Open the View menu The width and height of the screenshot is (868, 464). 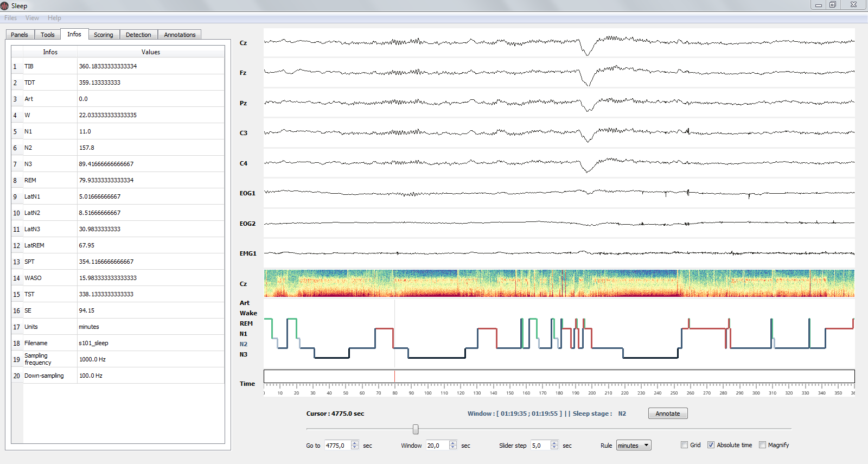point(32,18)
